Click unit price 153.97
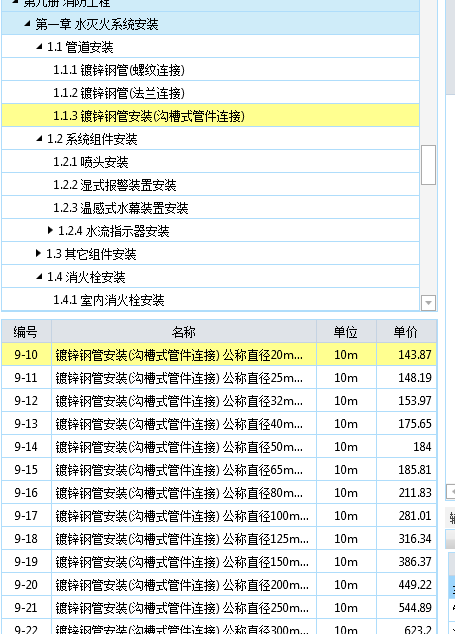 [x=406, y=401]
